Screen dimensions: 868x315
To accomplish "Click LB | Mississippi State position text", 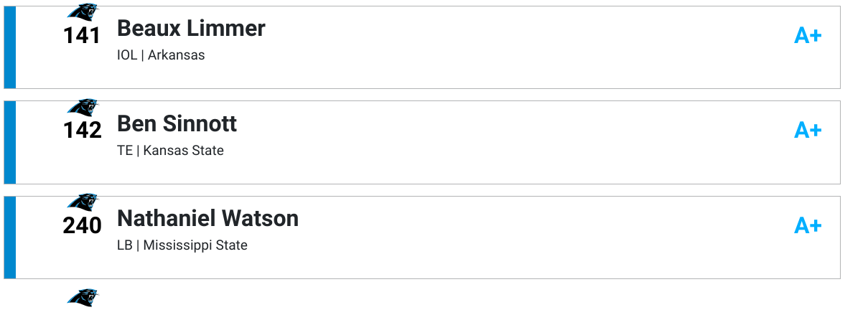I will (182, 245).
